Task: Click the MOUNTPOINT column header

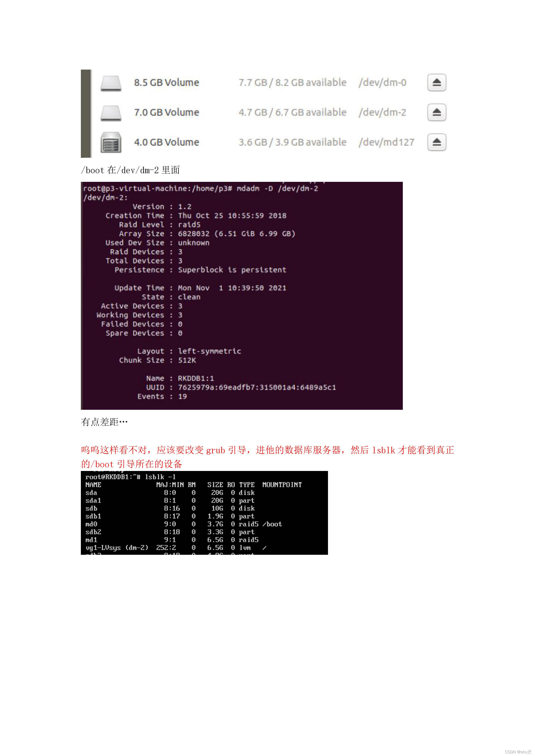Action: 282,485
